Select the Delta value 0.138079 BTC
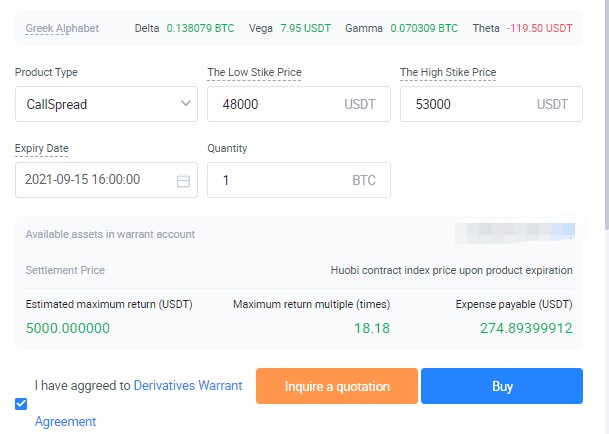The width and height of the screenshot is (609, 434). point(200,28)
